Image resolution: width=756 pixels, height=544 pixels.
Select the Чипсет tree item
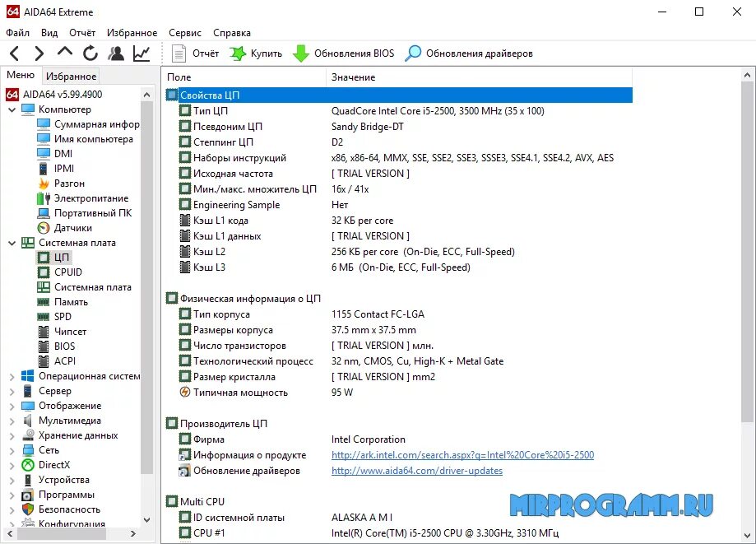[x=71, y=332]
